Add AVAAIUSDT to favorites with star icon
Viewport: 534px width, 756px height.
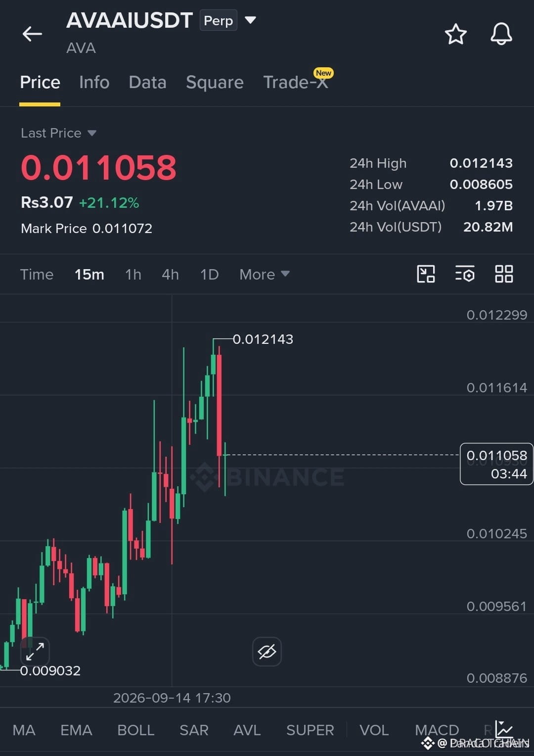click(455, 34)
